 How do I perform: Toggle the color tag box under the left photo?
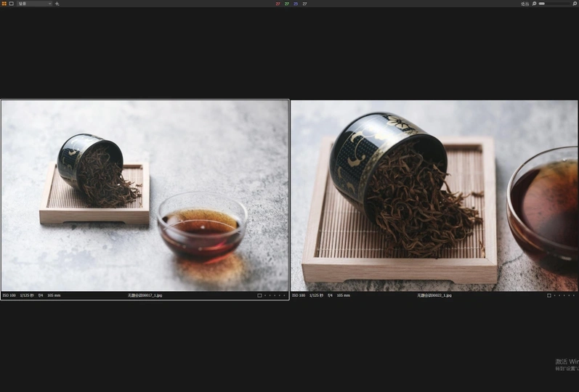259,295
